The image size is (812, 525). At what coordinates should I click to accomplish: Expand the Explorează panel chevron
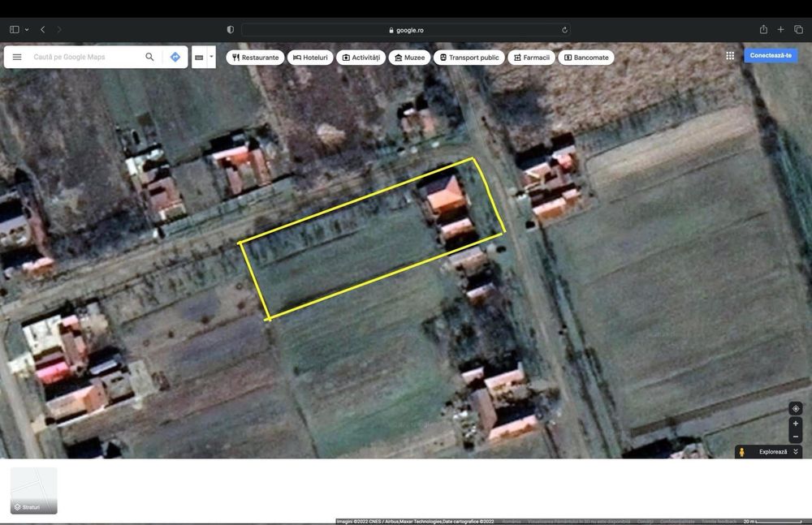[796, 452]
